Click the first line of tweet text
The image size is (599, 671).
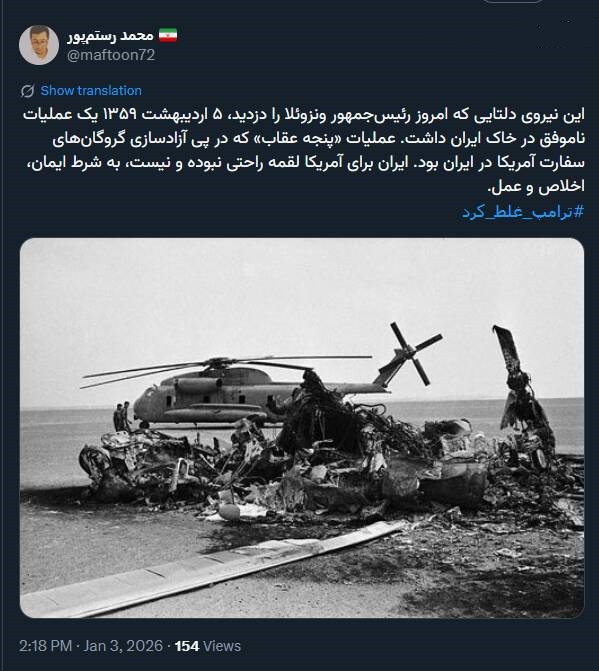point(304,115)
